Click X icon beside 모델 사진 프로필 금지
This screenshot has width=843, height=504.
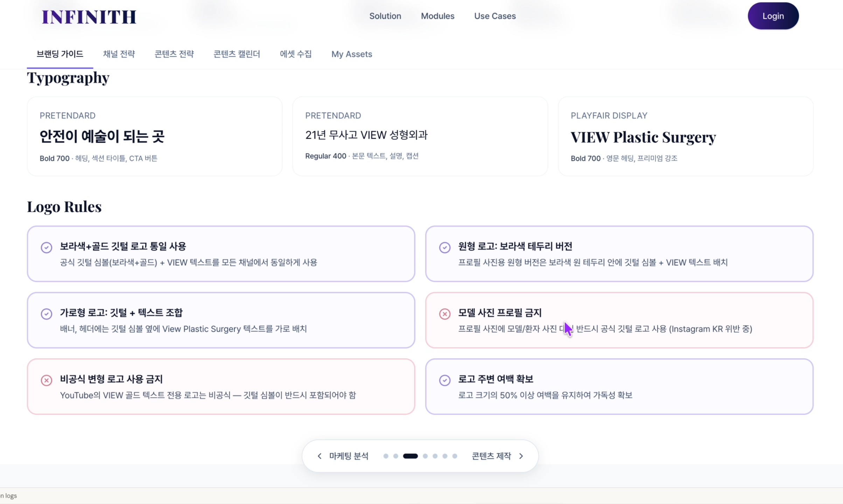[x=445, y=314]
